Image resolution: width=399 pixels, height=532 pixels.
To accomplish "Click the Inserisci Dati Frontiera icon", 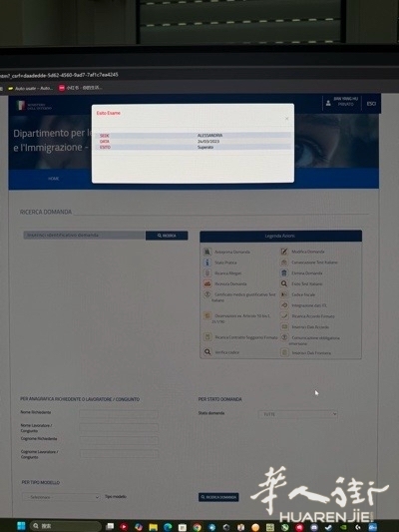I will point(284,352).
